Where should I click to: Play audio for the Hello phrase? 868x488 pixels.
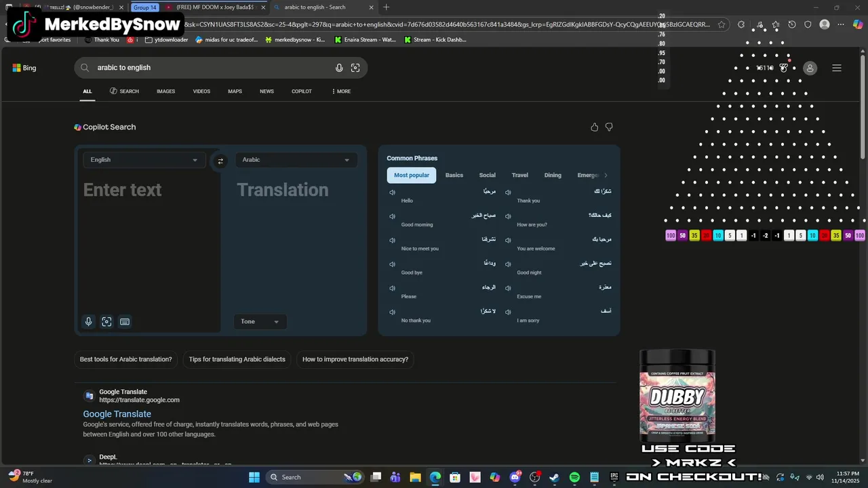tap(392, 192)
